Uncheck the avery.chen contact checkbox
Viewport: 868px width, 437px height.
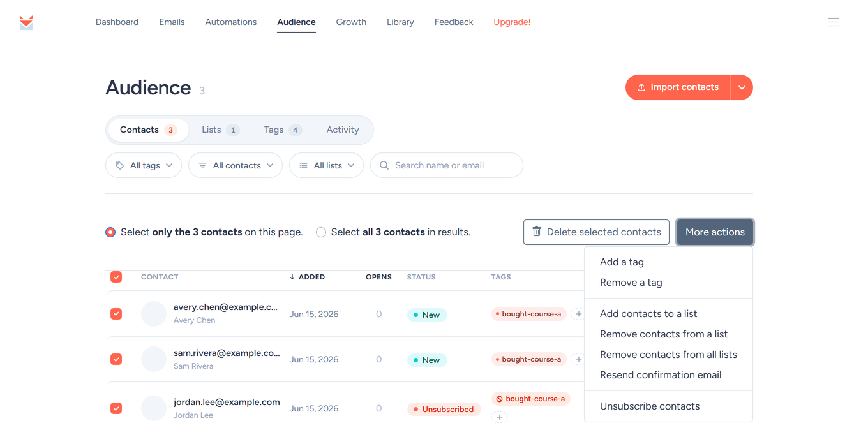(116, 314)
